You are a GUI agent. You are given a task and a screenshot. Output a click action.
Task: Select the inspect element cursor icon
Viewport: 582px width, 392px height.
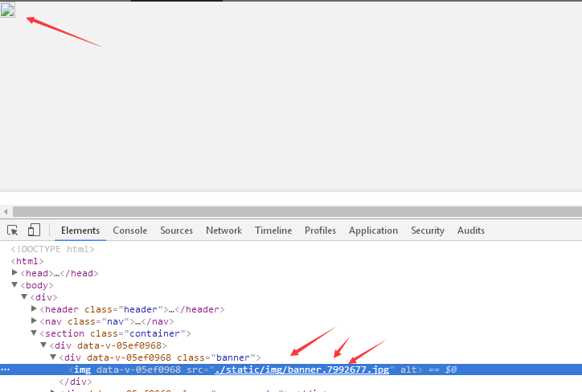[13, 231]
